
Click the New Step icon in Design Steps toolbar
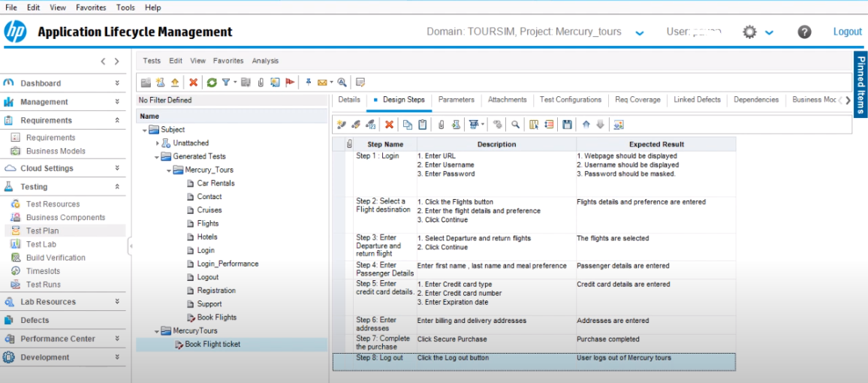click(342, 125)
